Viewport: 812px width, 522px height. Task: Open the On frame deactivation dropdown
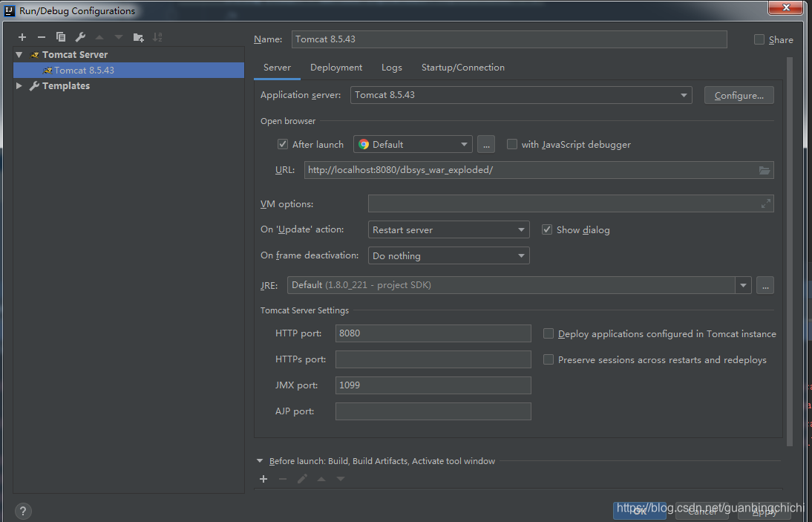[448, 256]
